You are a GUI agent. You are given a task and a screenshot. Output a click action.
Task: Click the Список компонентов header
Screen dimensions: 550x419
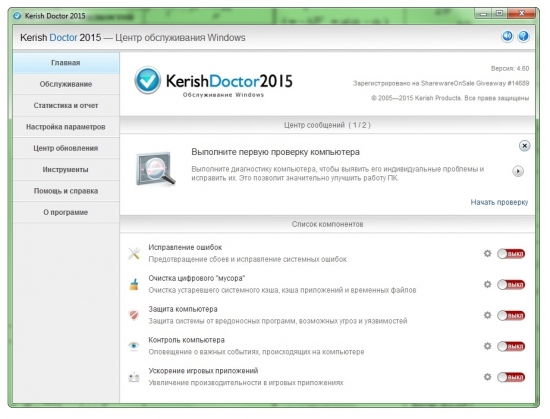tap(327, 224)
